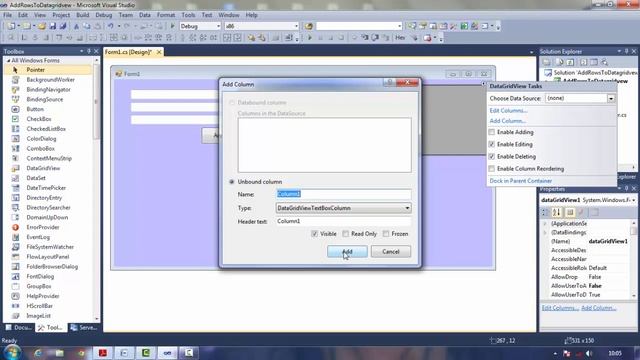This screenshot has height=360, width=640.
Task: Select the Databound column radio button
Action: pos(232,102)
